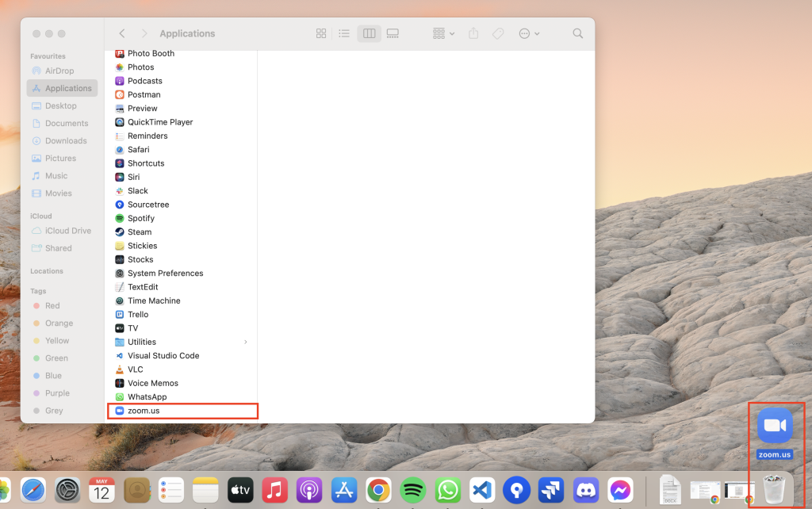The height and width of the screenshot is (509, 812).
Task: Open the ellipsis action menu dropdown
Action: (x=529, y=33)
